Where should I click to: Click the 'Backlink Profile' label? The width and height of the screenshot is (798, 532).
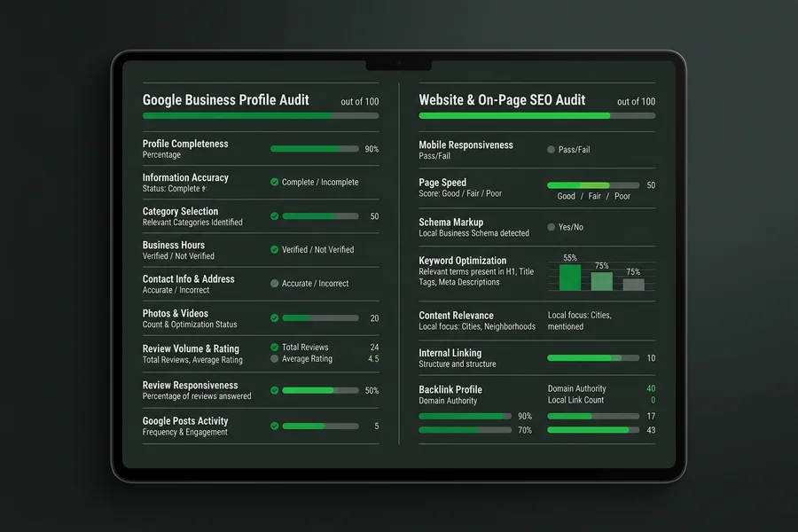450,389
